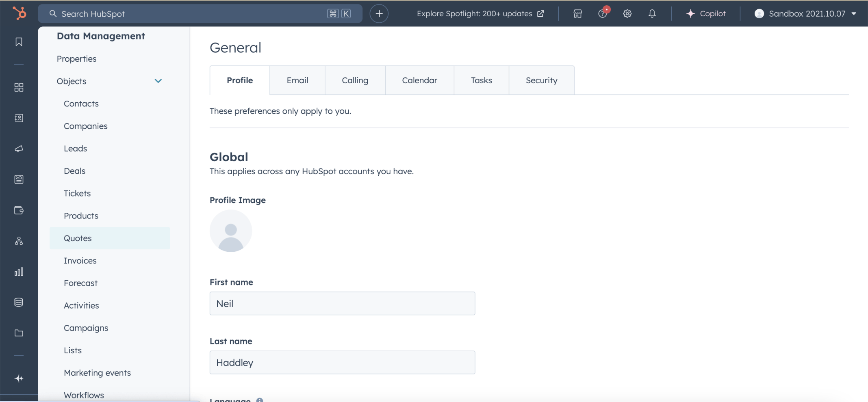Open the Automation icon in left rail
This screenshot has height=402, width=868.
tap(19, 241)
